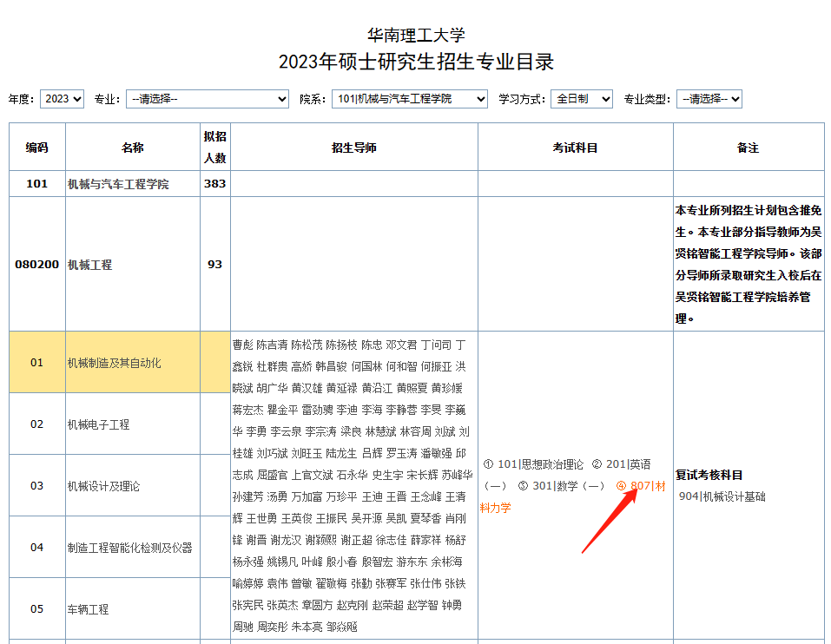Open the 院系 101|机械与汽车工程学院 dropdown

(410, 99)
